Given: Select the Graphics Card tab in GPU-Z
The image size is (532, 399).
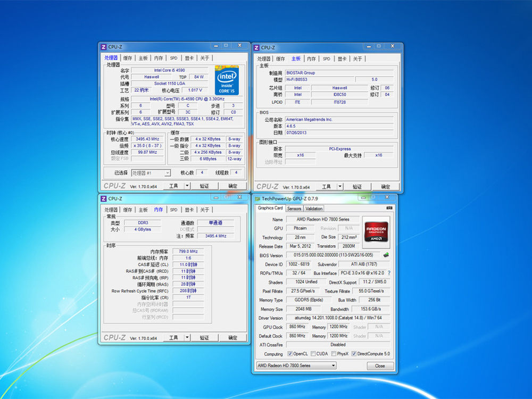Looking at the screenshot, I should click(270, 208).
